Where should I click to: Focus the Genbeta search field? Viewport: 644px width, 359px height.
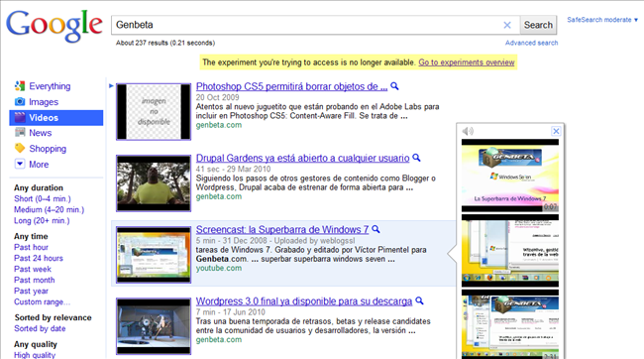[x=306, y=25]
